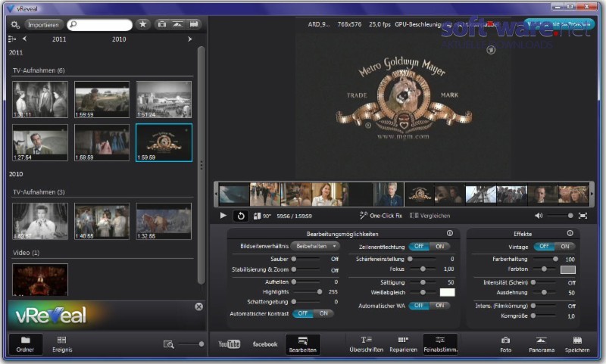Image resolution: width=606 pixels, height=364 pixels.
Task: Click the Importieren button
Action: [43, 25]
